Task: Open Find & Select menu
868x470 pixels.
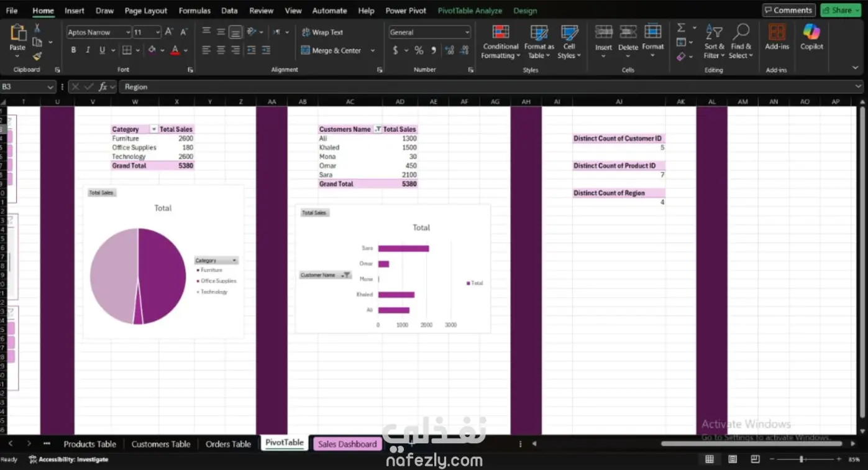Action: [x=741, y=42]
